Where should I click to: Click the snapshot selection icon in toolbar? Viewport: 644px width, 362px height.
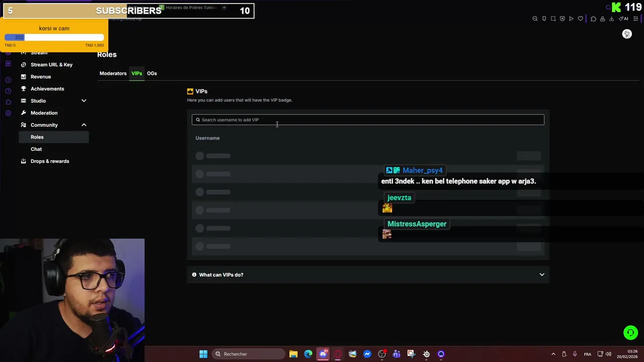553,19
